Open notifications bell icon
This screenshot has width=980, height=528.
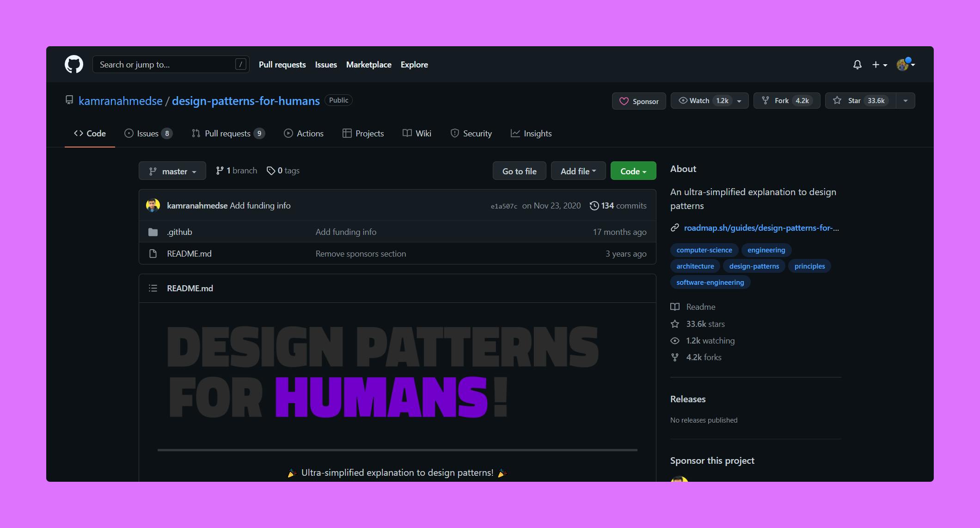[x=857, y=65]
